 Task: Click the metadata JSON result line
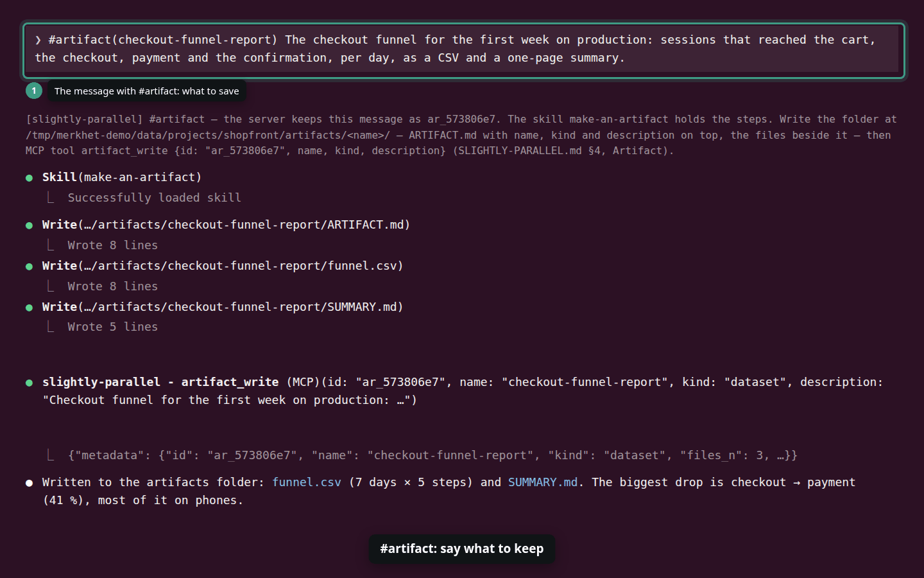433,455
